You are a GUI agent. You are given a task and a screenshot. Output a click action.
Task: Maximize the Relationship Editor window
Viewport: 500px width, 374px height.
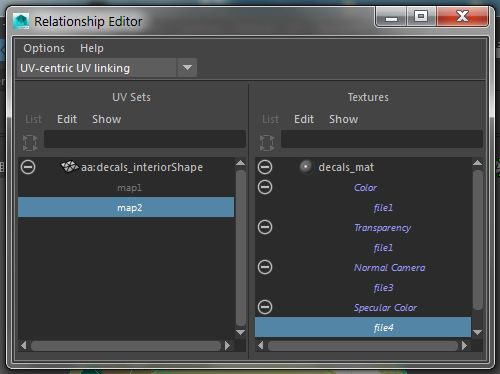[x=421, y=17]
